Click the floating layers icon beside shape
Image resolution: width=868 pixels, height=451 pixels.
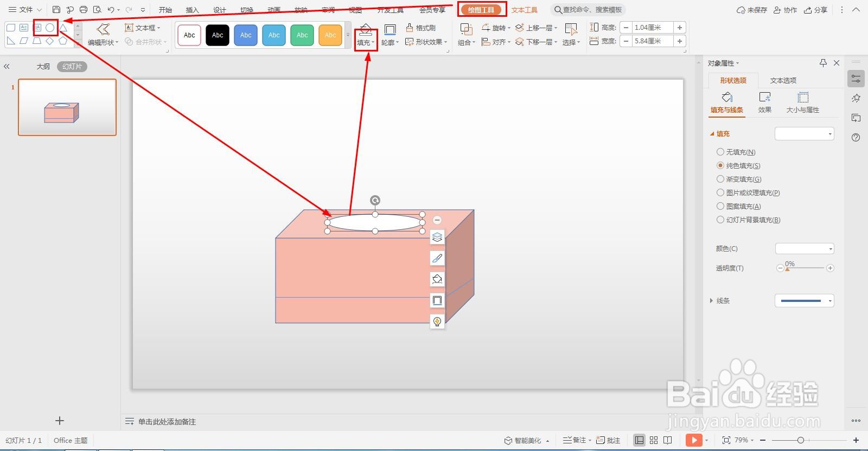(x=437, y=237)
